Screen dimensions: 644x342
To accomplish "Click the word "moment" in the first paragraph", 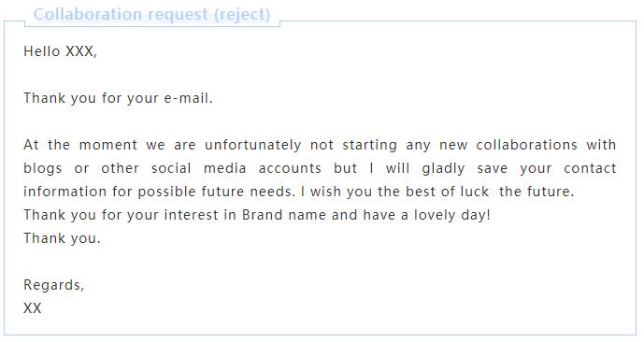I will [108, 145].
